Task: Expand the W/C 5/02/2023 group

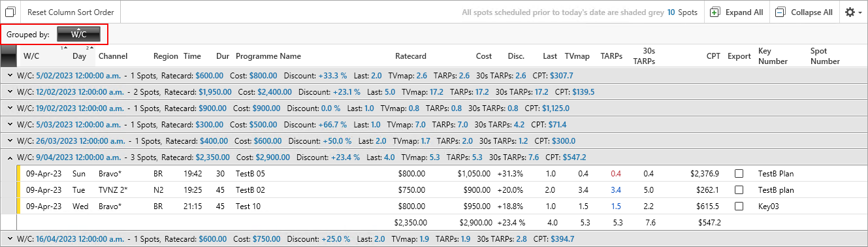Action: [10, 75]
